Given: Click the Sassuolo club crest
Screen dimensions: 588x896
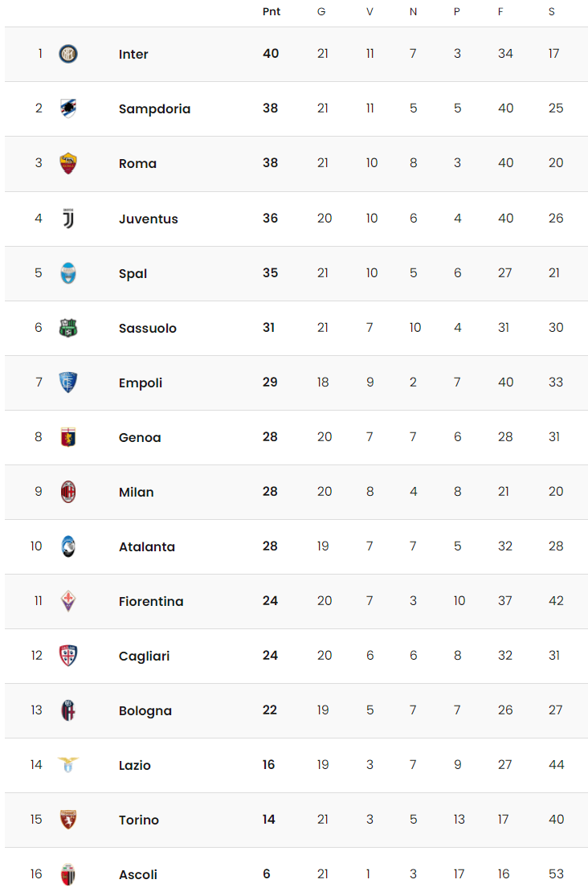Looking at the screenshot, I should coord(68,328).
